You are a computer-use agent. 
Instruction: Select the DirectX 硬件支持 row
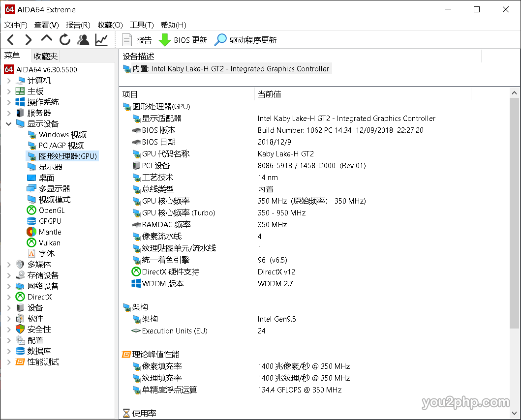[x=213, y=272]
